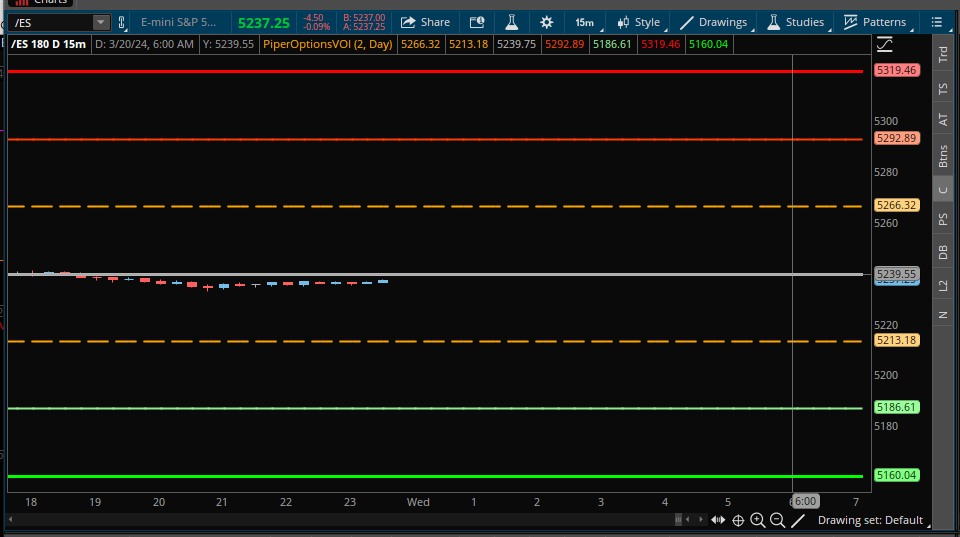
Task: Open the DB sidebar tab
Action: click(x=943, y=252)
